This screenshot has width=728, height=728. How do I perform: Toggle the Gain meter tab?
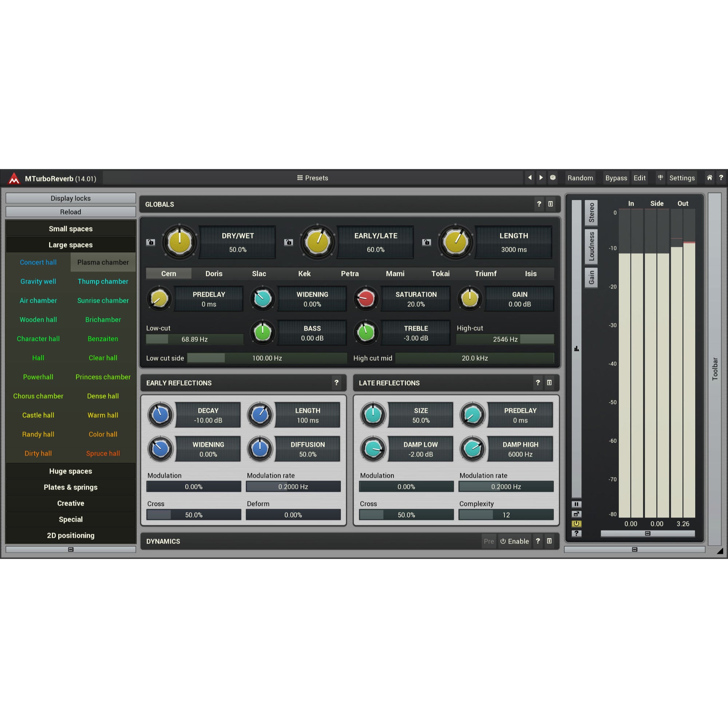pyautogui.click(x=591, y=278)
